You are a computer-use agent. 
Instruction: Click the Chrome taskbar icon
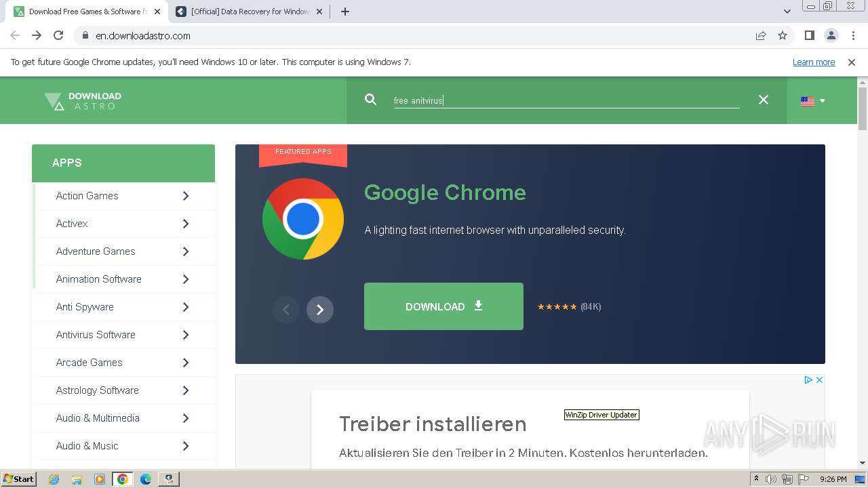(x=123, y=479)
